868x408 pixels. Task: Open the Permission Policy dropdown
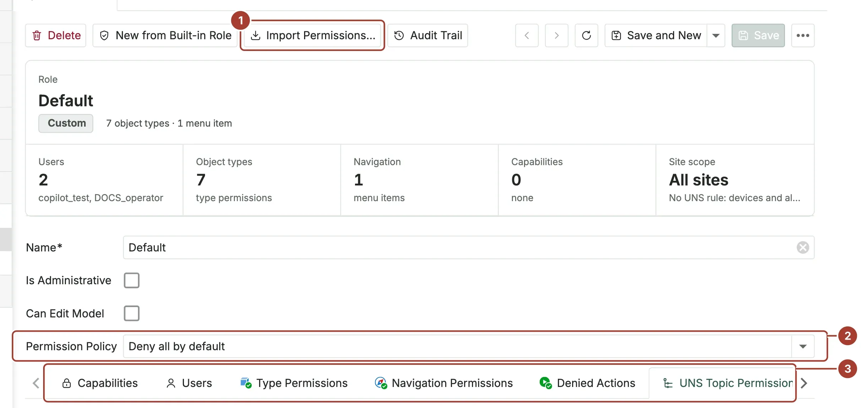[468, 346]
